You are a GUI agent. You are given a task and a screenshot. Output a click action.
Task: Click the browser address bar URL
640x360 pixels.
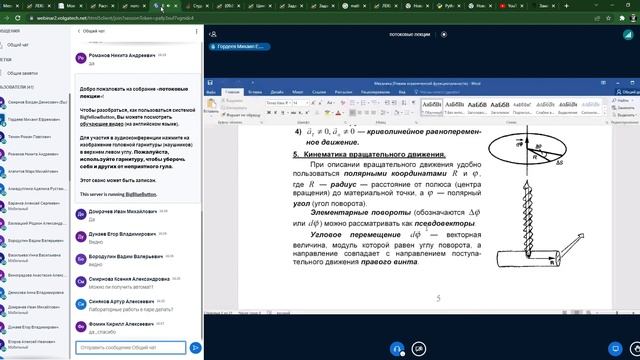pyautogui.click(x=116, y=18)
